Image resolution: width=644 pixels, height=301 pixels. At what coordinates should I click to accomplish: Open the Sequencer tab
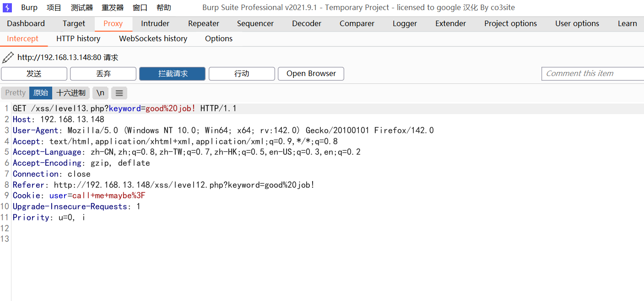(x=255, y=24)
